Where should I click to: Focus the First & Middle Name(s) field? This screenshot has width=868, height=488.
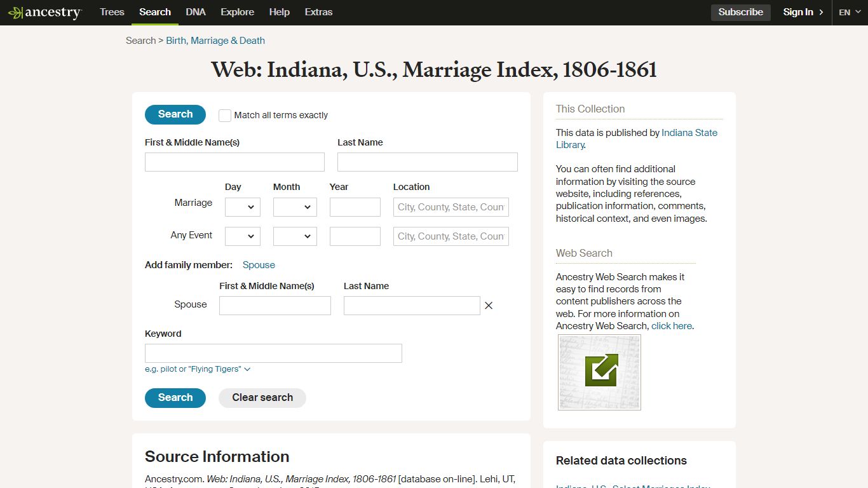[234, 162]
